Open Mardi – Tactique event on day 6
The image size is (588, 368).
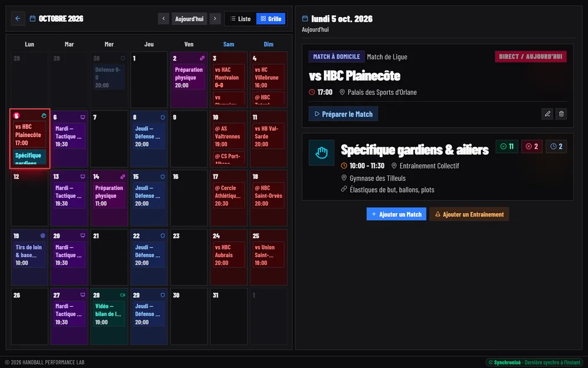pos(69,137)
